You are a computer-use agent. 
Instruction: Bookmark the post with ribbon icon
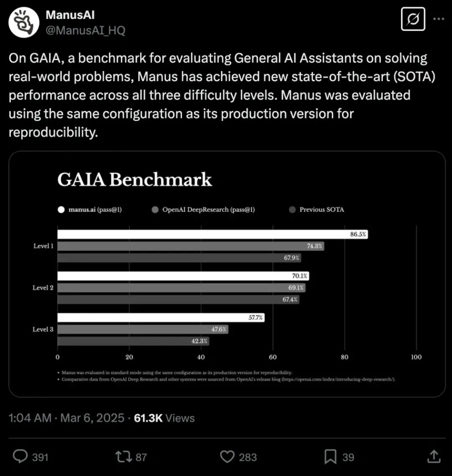pos(330,457)
